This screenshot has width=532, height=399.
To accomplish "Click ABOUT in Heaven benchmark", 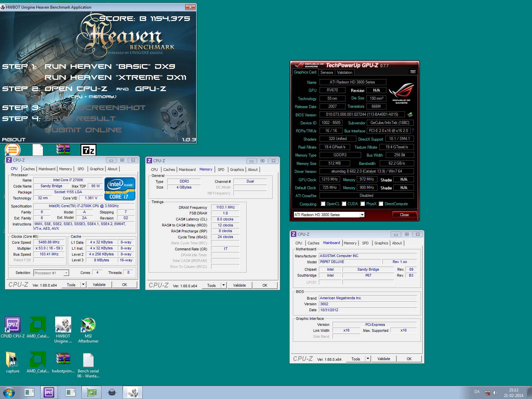I will (14, 140).
